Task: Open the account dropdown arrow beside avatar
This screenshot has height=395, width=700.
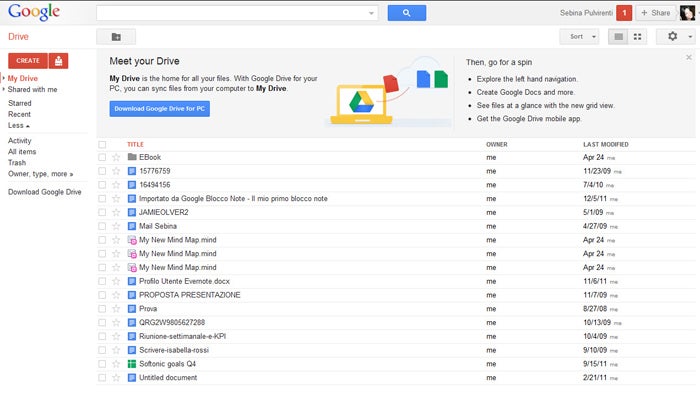Action: [x=698, y=13]
